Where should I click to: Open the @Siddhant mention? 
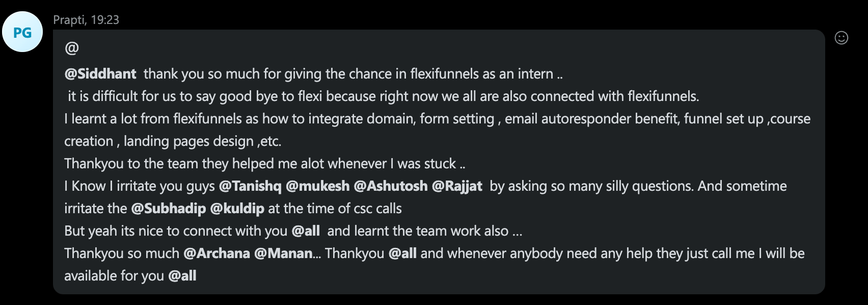click(x=100, y=74)
